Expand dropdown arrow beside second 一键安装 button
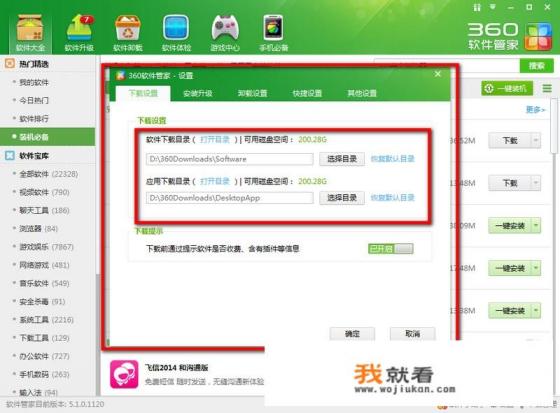 click(536, 268)
